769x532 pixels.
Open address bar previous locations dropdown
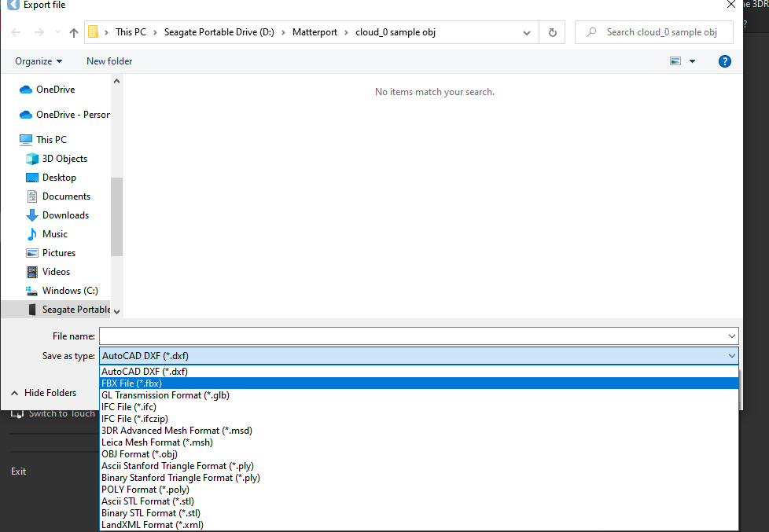pyautogui.click(x=527, y=33)
